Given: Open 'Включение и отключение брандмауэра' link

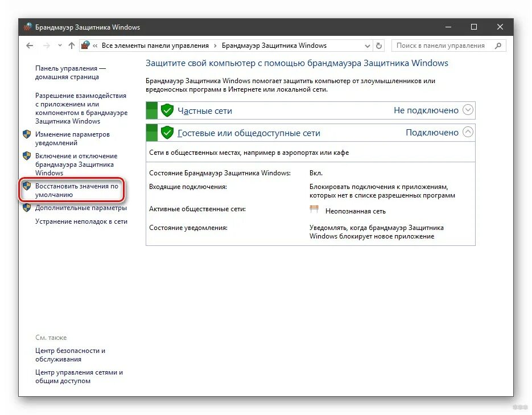Looking at the screenshot, I should [76, 165].
